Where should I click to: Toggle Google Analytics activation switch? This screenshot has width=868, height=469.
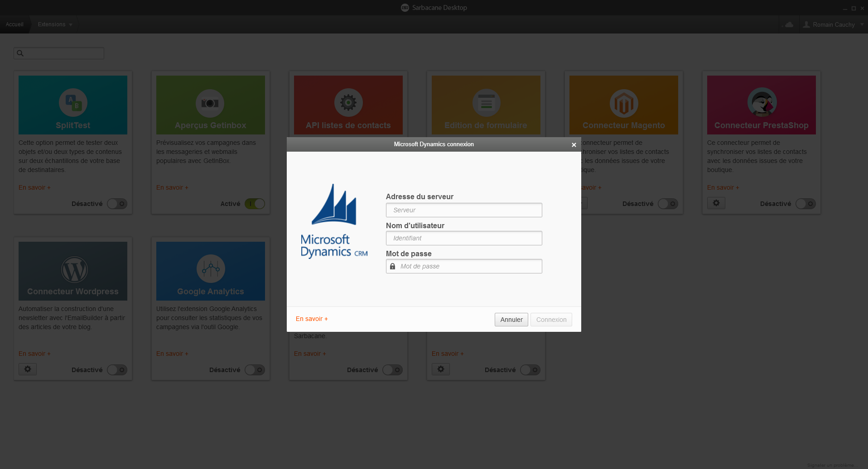pyautogui.click(x=255, y=370)
